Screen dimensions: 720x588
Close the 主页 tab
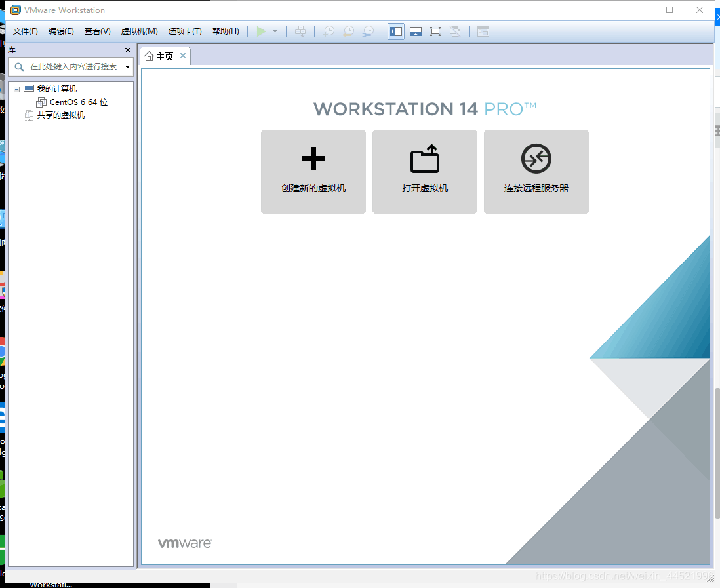click(183, 56)
